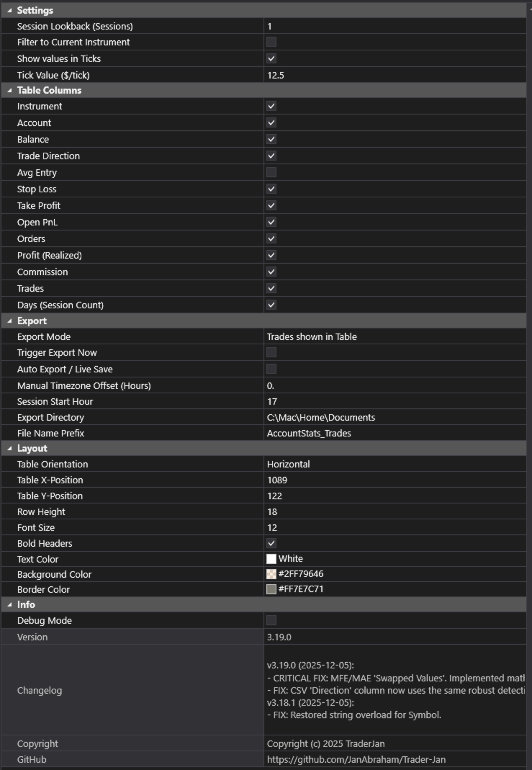Collapse the Export section arrow
This screenshot has height=770, width=532.
pyautogui.click(x=9, y=321)
